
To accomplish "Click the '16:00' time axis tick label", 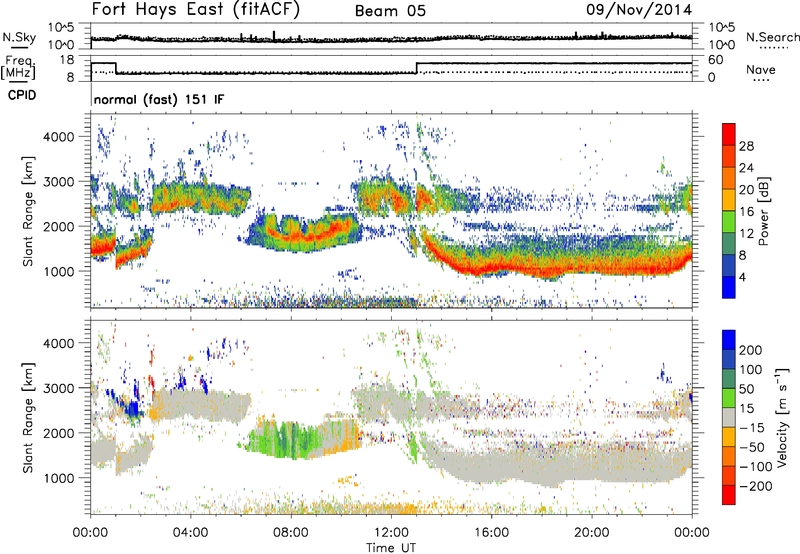I will 491,533.
